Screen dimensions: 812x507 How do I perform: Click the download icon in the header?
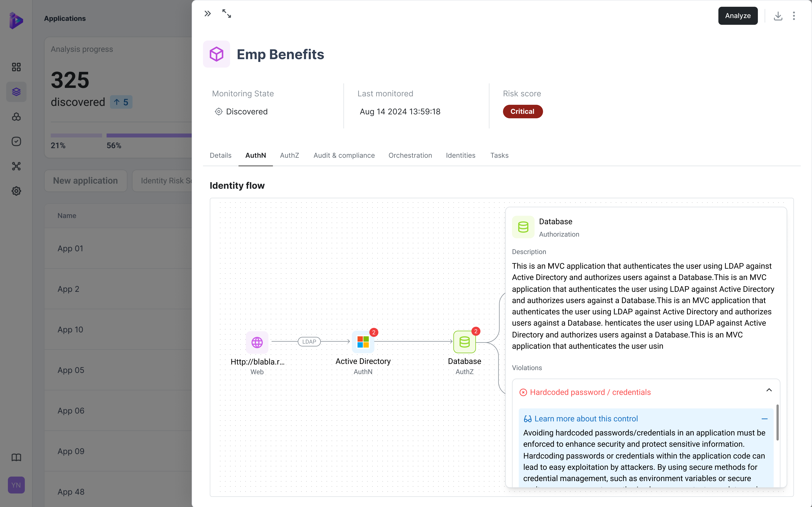coord(778,16)
